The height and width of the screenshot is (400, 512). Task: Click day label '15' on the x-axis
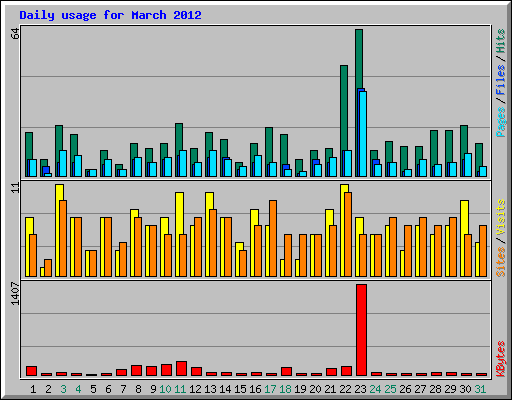pyautogui.click(x=240, y=389)
